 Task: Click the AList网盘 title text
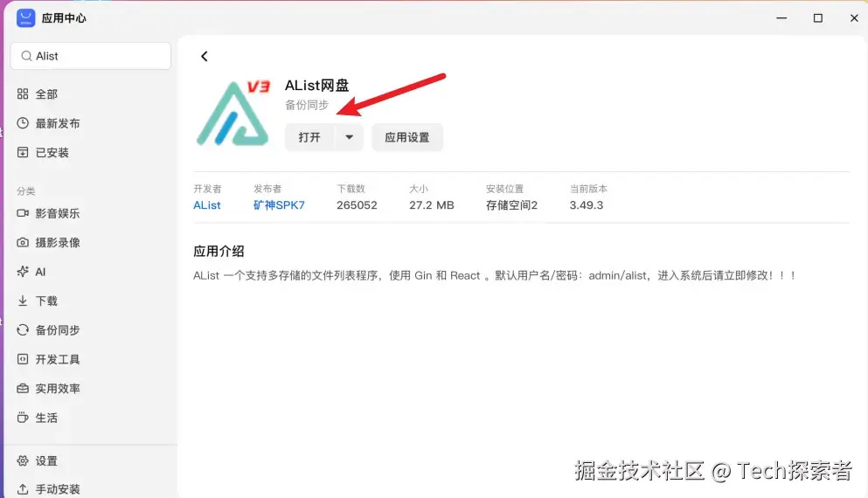(x=316, y=86)
